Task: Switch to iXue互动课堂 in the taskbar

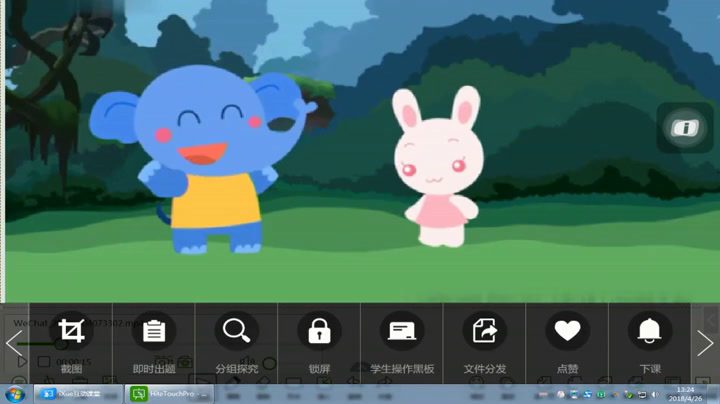Action: [x=78, y=394]
